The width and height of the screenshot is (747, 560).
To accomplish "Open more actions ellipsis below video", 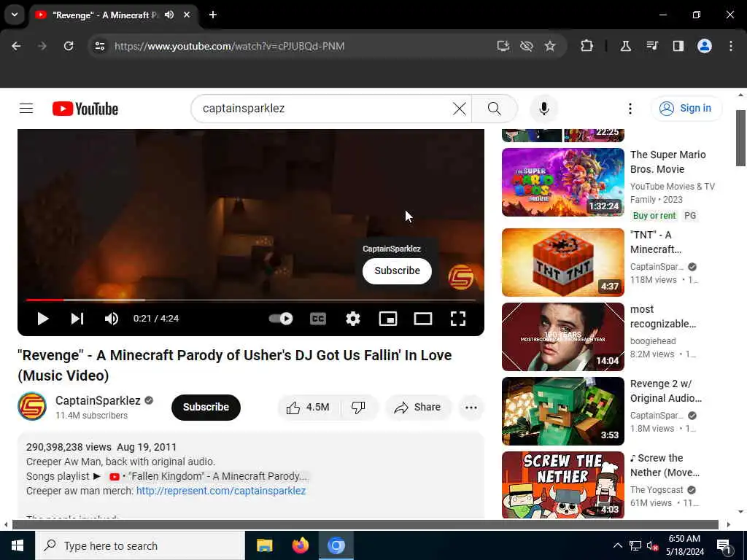I will point(471,407).
